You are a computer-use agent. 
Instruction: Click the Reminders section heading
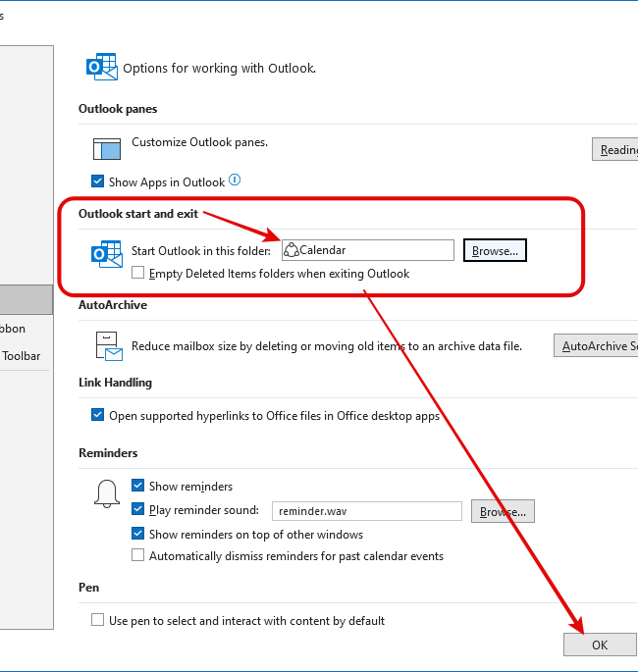click(x=108, y=453)
